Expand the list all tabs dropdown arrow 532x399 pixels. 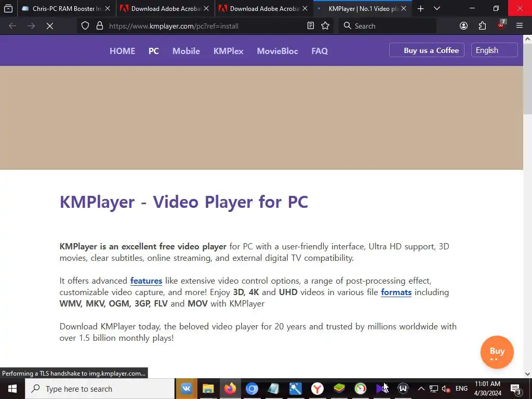coord(437,8)
